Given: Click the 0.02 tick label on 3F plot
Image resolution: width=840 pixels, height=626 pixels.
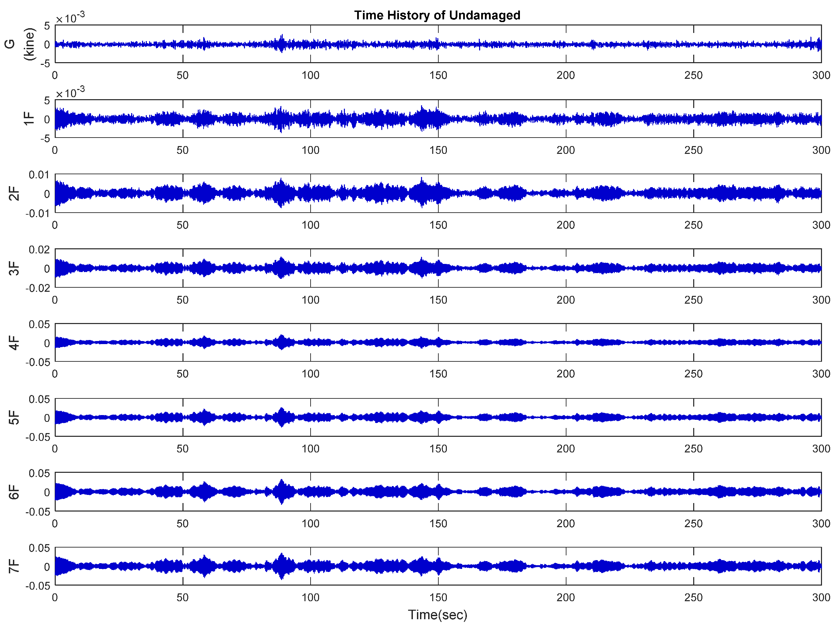Looking at the screenshot, I should 39,249.
